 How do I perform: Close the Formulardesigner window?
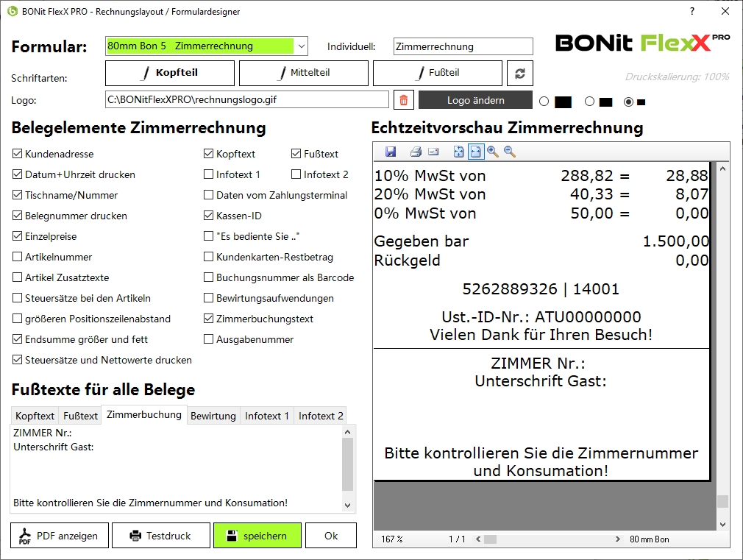pos(725,11)
